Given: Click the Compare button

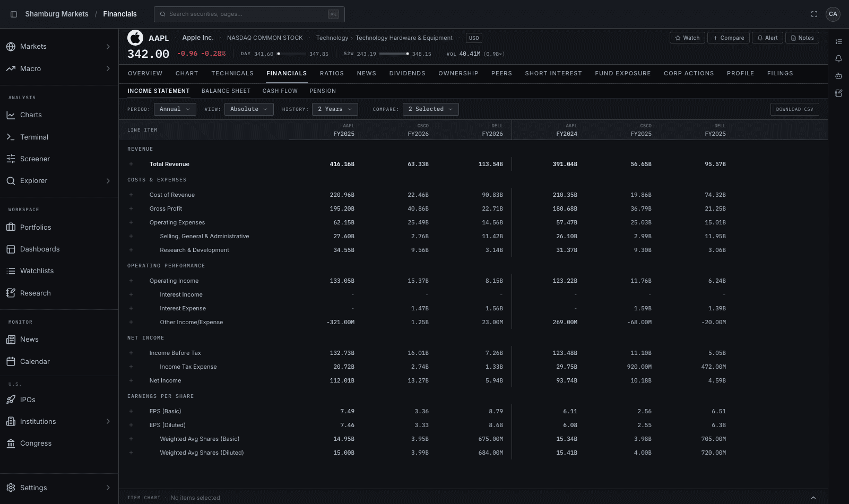Looking at the screenshot, I should click(729, 38).
